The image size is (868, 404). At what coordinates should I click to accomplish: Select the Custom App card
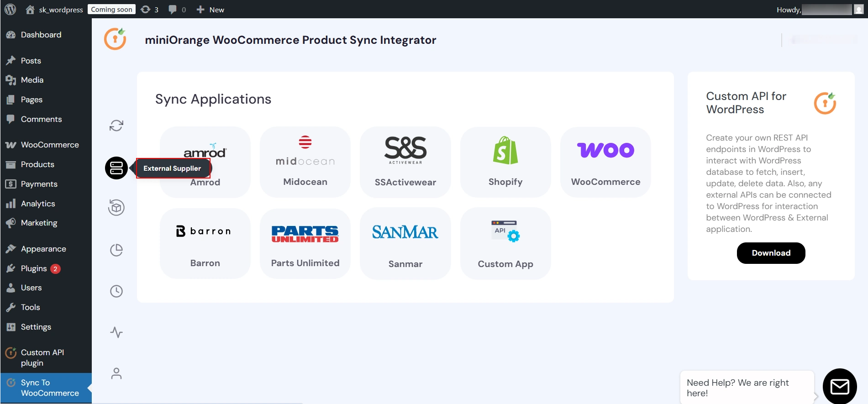[x=505, y=244]
